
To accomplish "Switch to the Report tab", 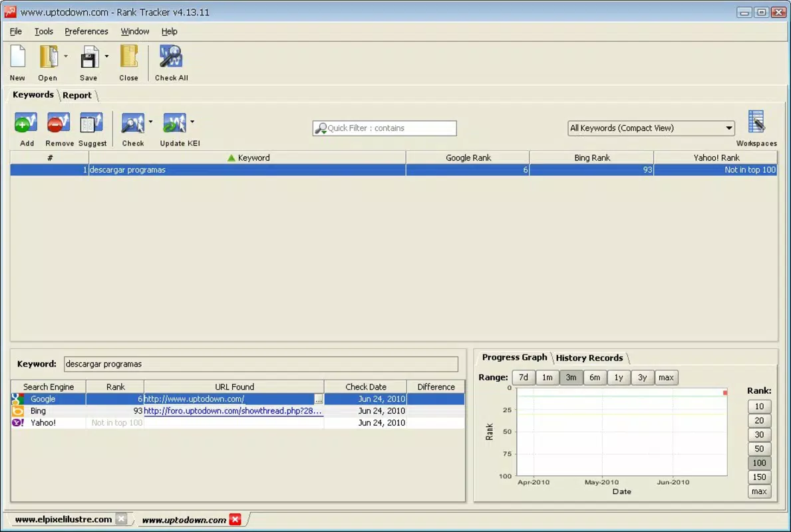I will (77, 95).
